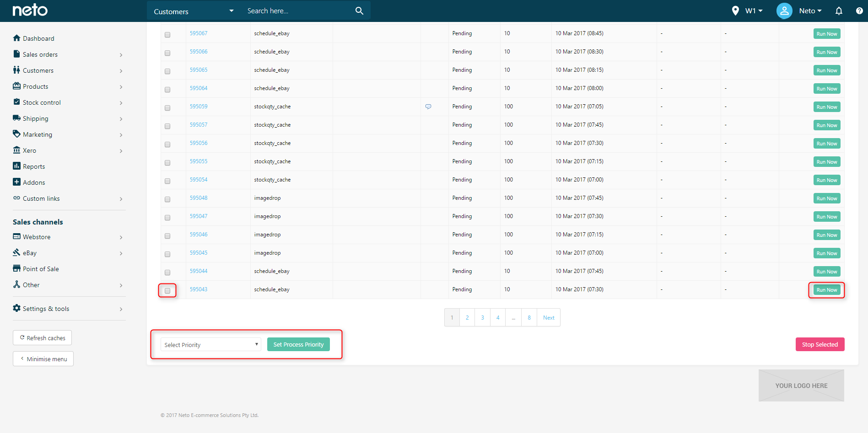Click the Webstore window icon
Screen dimensions: 868x433
pyautogui.click(x=17, y=236)
